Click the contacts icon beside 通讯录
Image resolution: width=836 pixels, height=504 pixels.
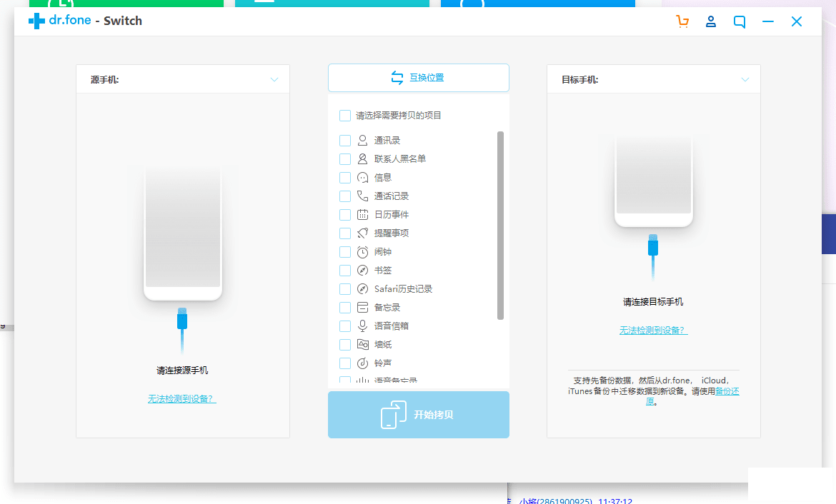(x=362, y=140)
